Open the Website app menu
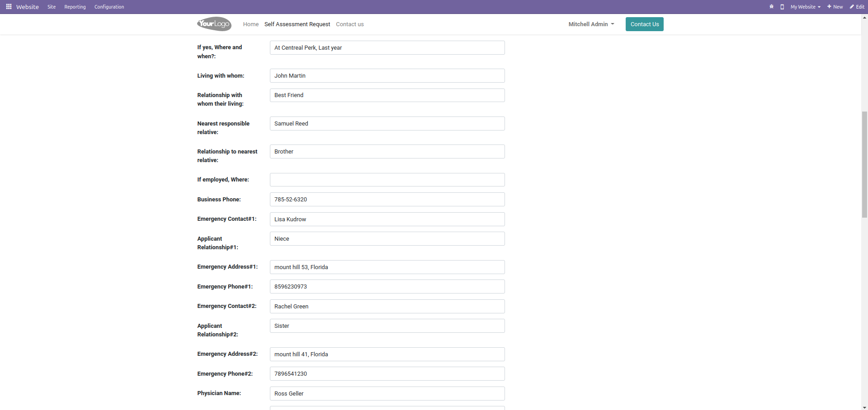868x410 pixels. (x=27, y=7)
